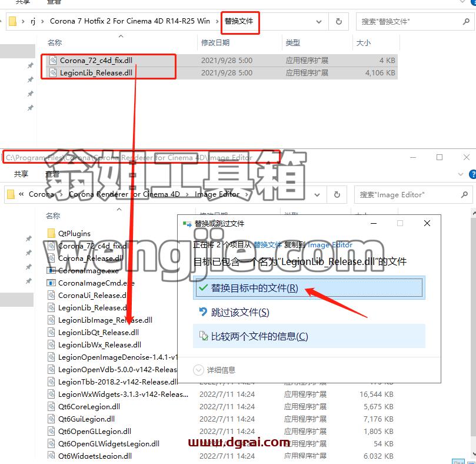Viewport: 476px width, 464px height.
Task: Click the search magnifier in the 搜索"替换文件" box
Action: pos(466,21)
